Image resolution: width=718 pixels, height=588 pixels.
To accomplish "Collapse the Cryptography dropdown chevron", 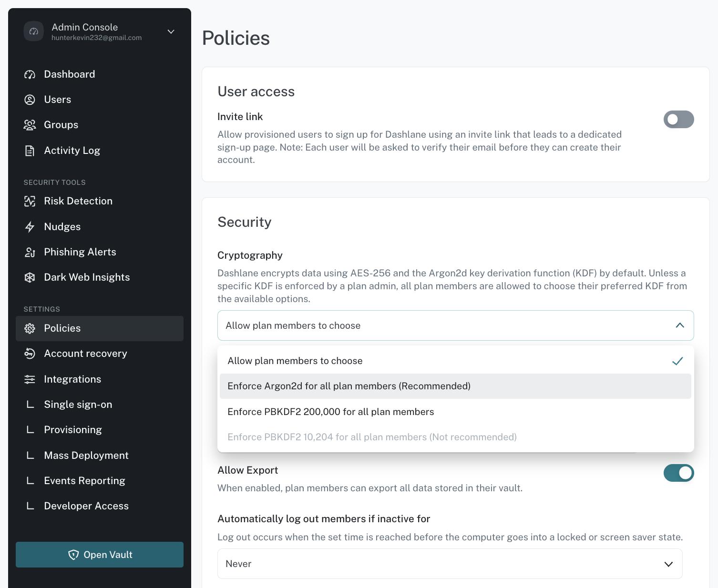I will [x=680, y=325].
